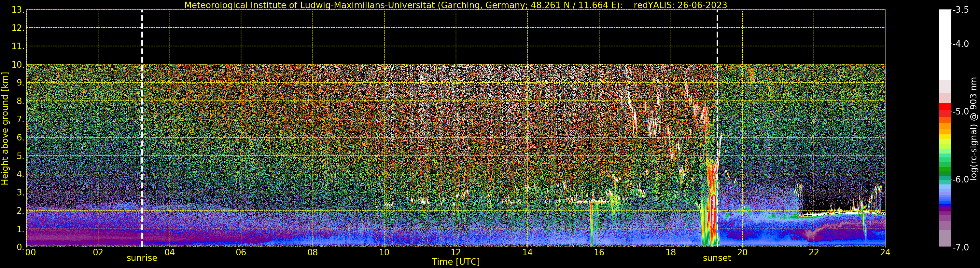Viewport: 980px width, 268px height.
Task: Click the time tick label '10'
Action: [384, 252]
